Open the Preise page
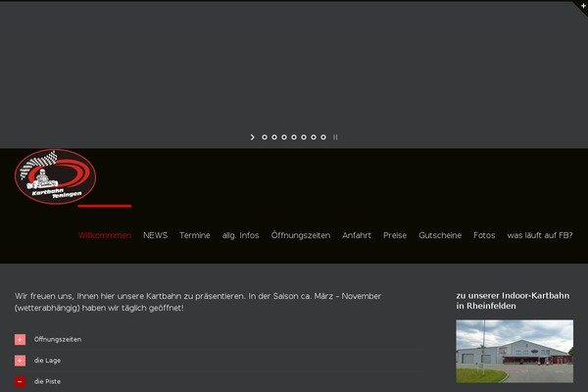 point(395,235)
